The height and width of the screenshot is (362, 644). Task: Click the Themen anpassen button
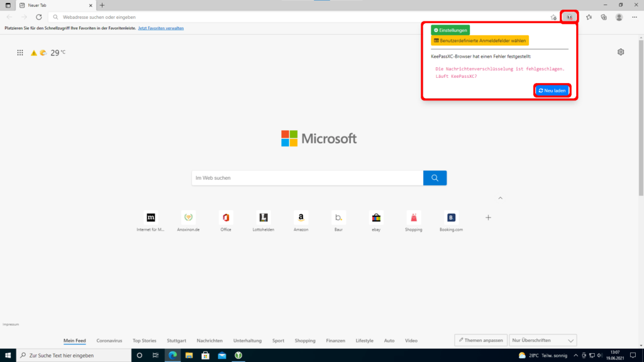pyautogui.click(x=481, y=340)
